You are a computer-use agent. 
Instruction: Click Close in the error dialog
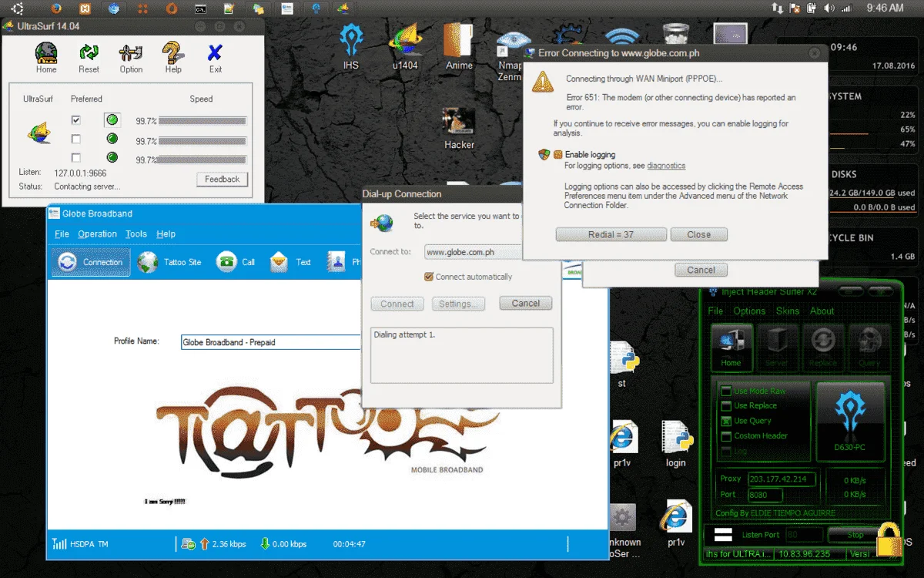click(x=699, y=234)
